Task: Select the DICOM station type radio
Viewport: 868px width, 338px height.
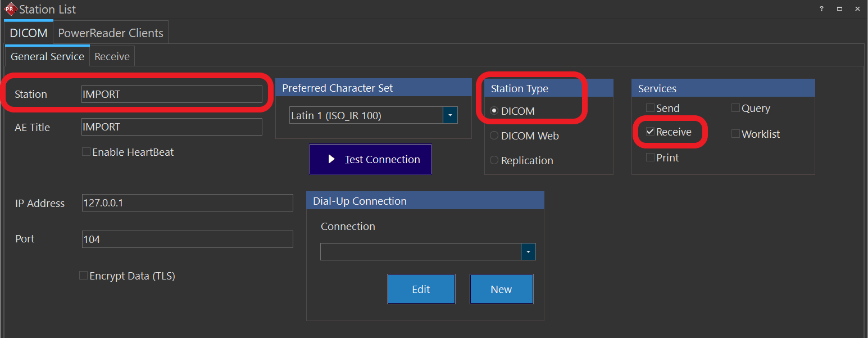Action: click(494, 111)
